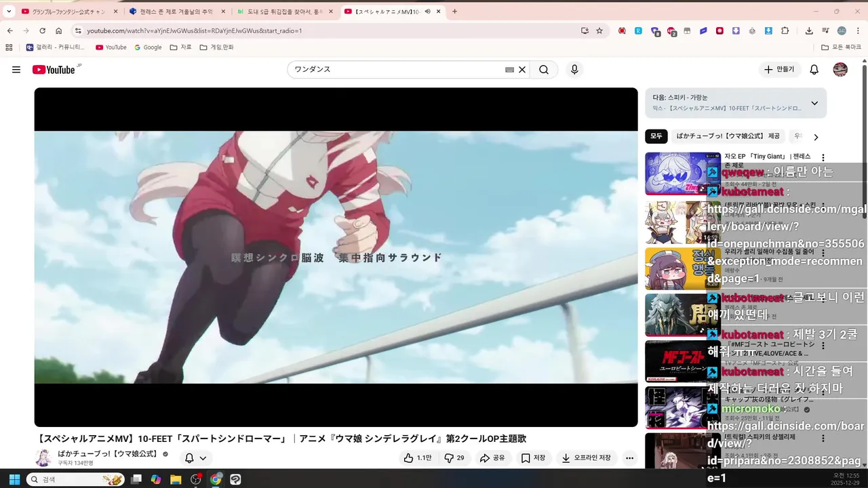Click 오프라인 저장 download button
The image size is (868, 488).
pyautogui.click(x=587, y=458)
